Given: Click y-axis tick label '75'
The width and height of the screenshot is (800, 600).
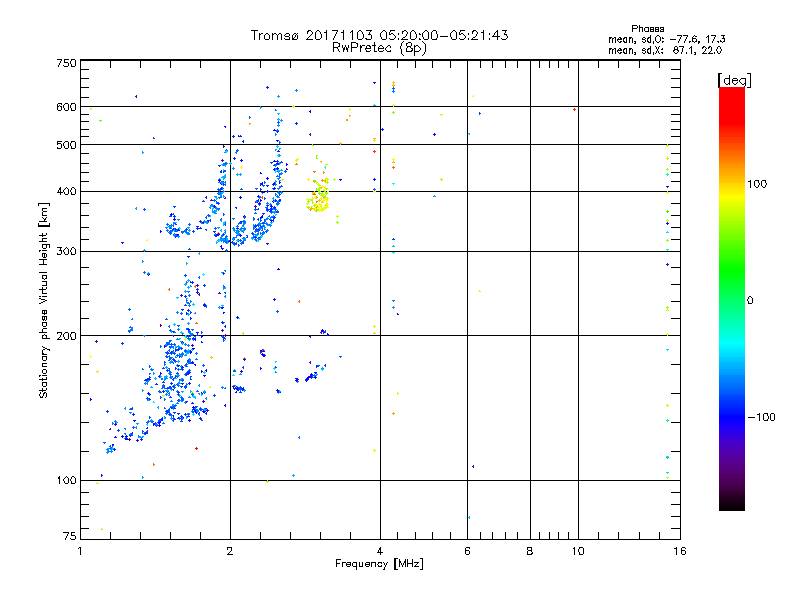Looking at the screenshot, I should 70,536.
